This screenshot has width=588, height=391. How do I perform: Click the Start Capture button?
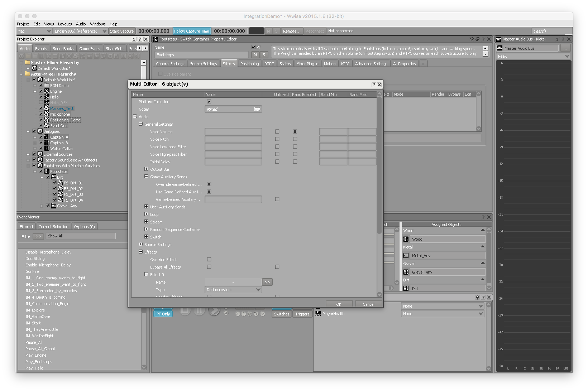click(x=122, y=31)
